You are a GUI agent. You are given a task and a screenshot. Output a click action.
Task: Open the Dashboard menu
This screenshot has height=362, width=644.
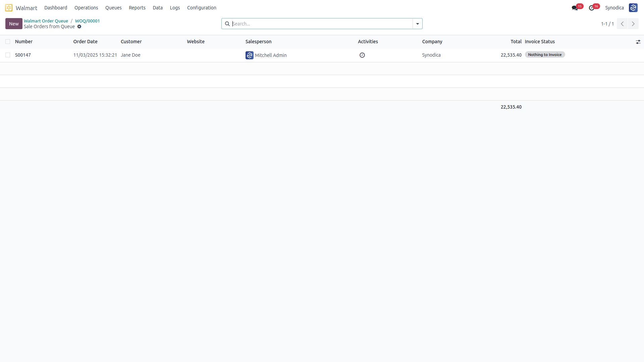pyautogui.click(x=56, y=8)
